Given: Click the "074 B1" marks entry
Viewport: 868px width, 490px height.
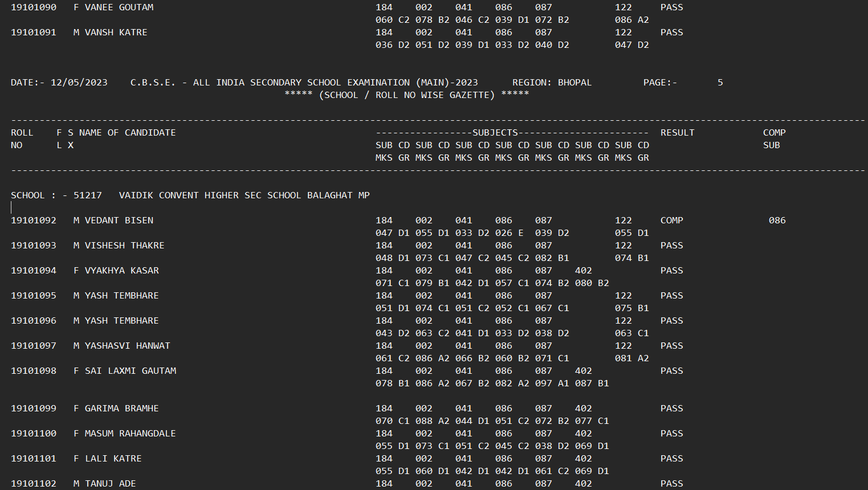Looking at the screenshot, I should [632, 258].
